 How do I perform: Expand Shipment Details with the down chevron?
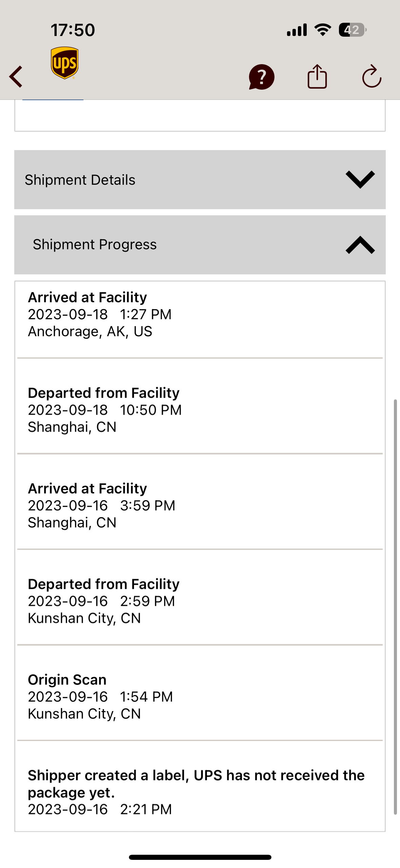[x=360, y=179]
